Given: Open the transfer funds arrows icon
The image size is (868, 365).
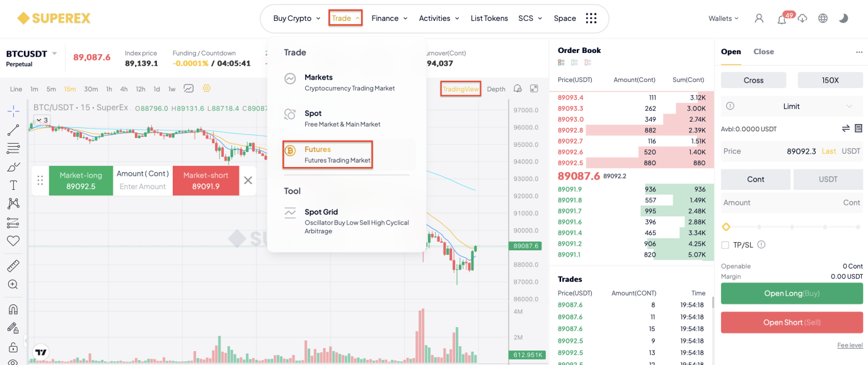Looking at the screenshot, I should (846, 129).
